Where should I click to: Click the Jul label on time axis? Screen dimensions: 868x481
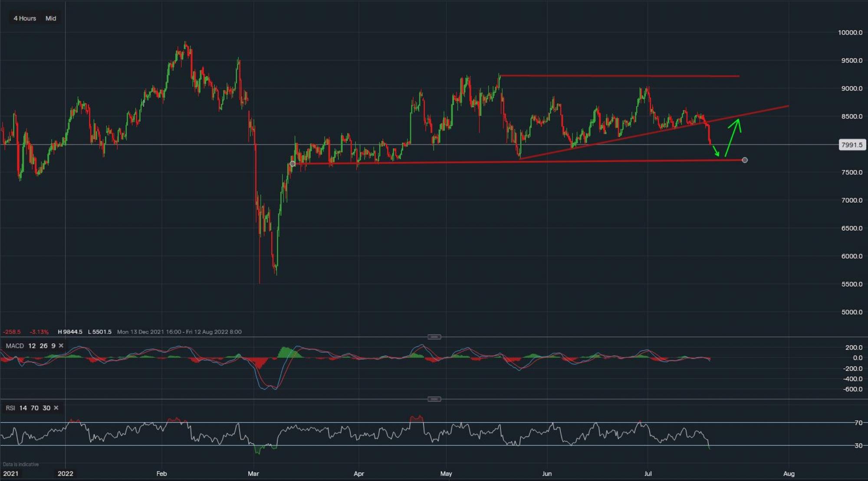[x=648, y=473]
